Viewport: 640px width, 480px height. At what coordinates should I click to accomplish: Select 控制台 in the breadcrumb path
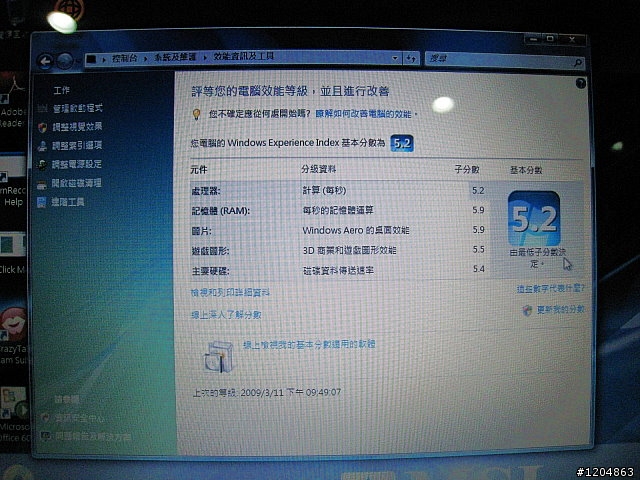124,58
